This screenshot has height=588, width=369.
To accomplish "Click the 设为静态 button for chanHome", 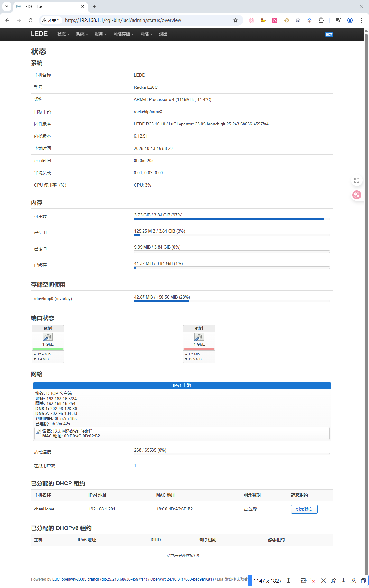I will click(x=304, y=509).
